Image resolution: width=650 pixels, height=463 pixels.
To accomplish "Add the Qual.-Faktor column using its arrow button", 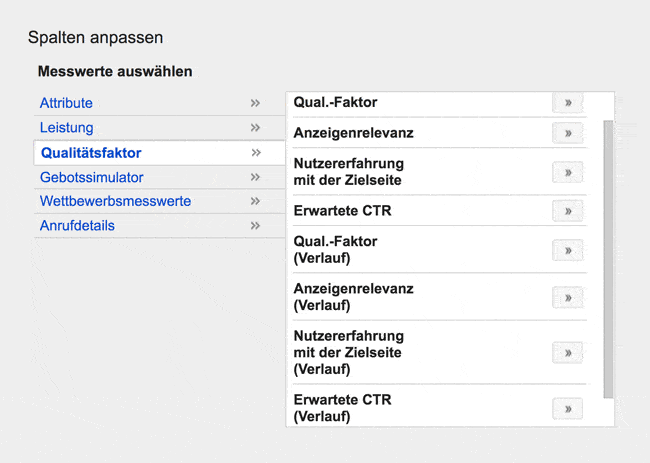I will click(x=568, y=102).
